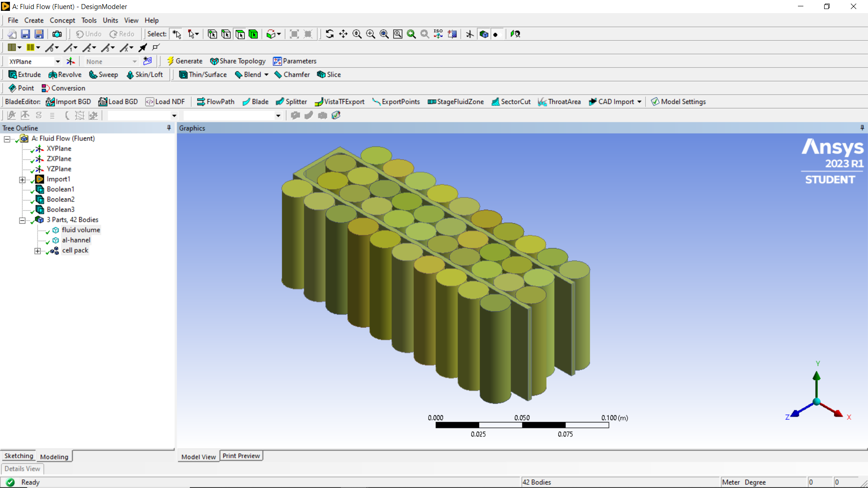Click the Save project icon

pos(25,34)
